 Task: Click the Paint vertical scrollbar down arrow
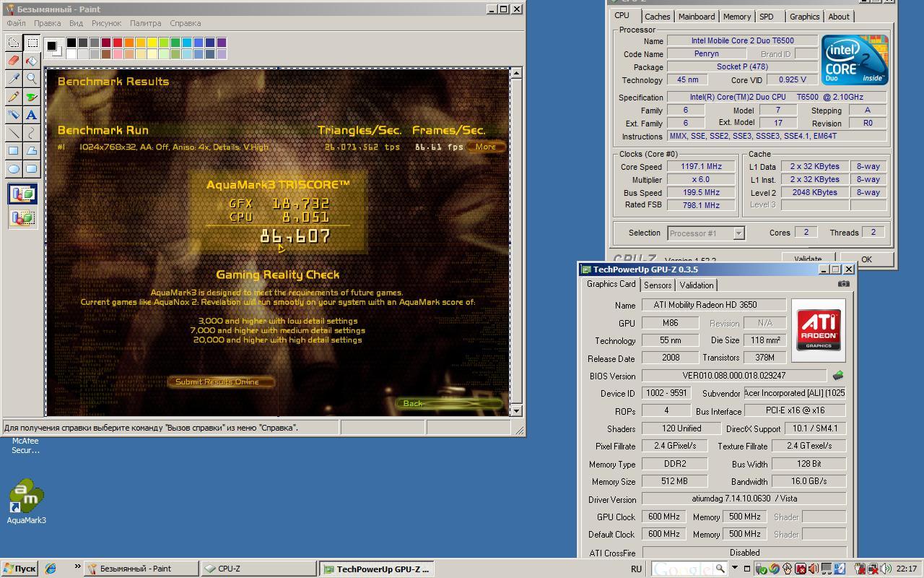click(516, 410)
